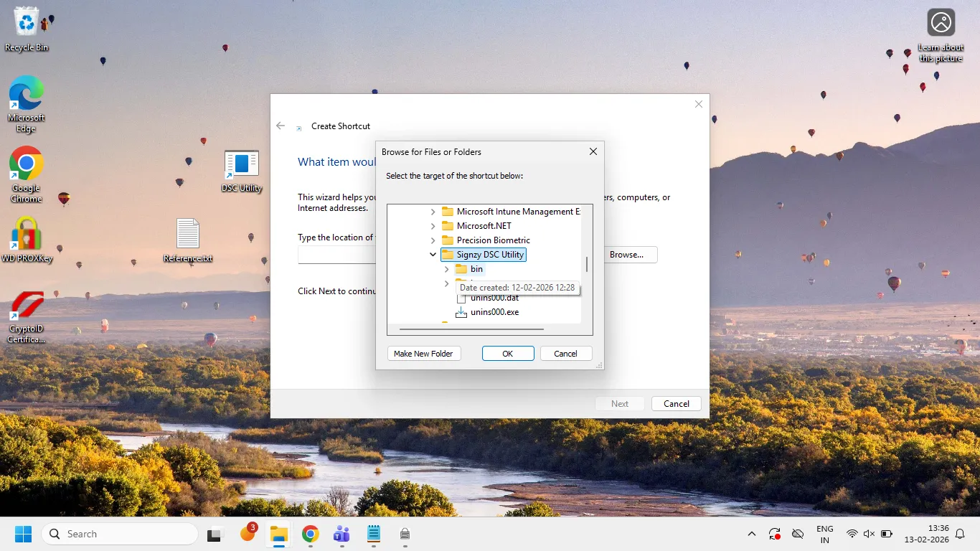This screenshot has width=980, height=551.
Task: Cancel the Browse for Files dialog
Action: click(565, 354)
